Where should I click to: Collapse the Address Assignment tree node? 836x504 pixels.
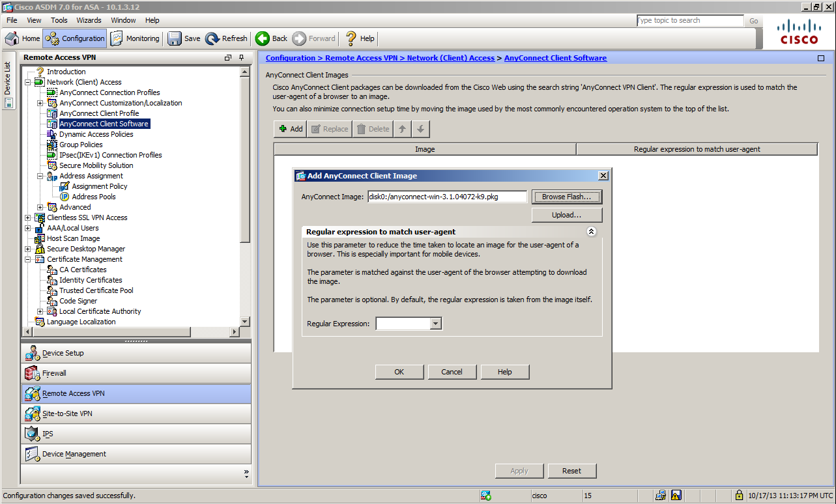coord(40,176)
